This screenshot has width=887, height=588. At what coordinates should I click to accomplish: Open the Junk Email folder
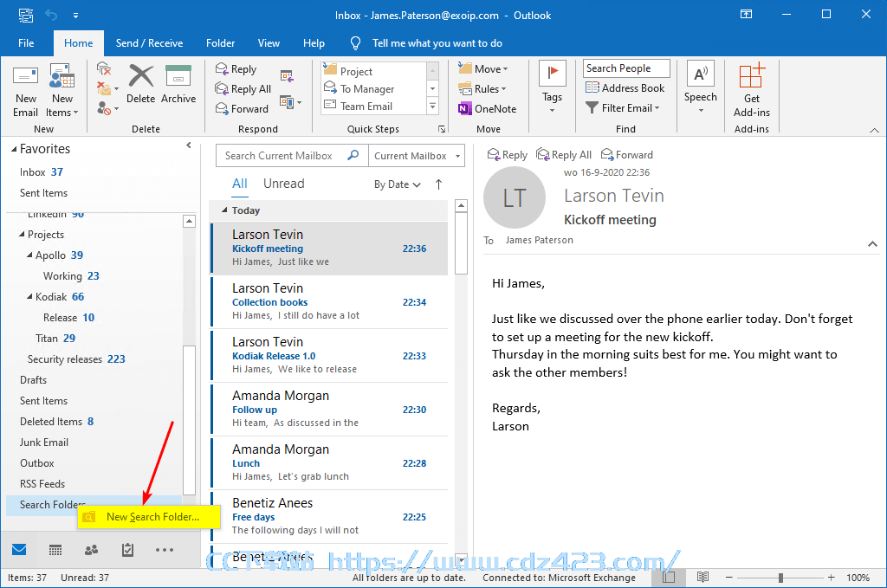[44, 443]
